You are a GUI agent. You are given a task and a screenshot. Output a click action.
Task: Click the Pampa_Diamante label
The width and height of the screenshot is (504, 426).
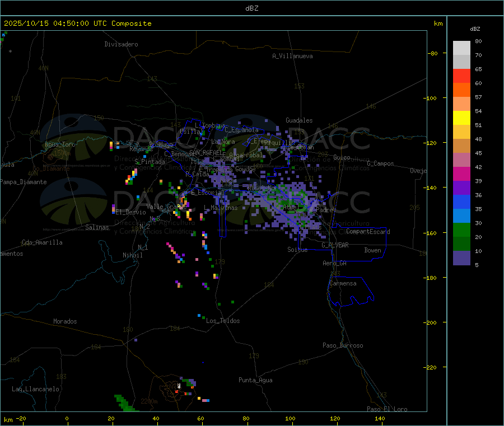pos(24,182)
